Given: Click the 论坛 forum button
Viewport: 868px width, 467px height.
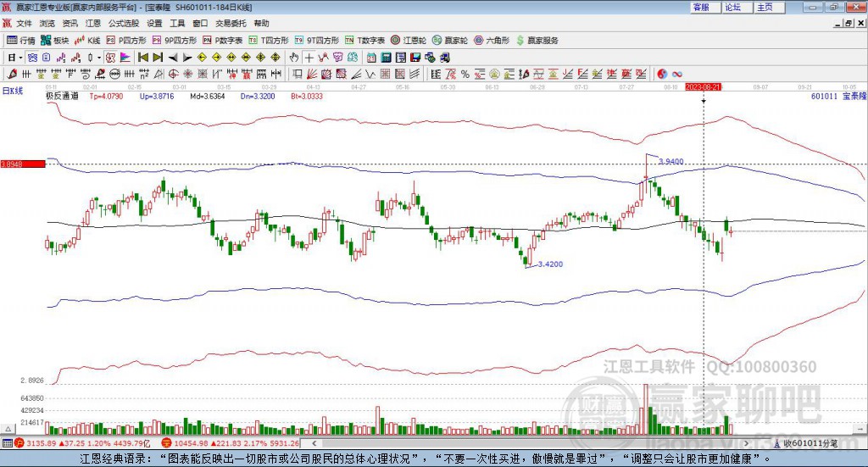Looking at the screenshot, I should (737, 7).
